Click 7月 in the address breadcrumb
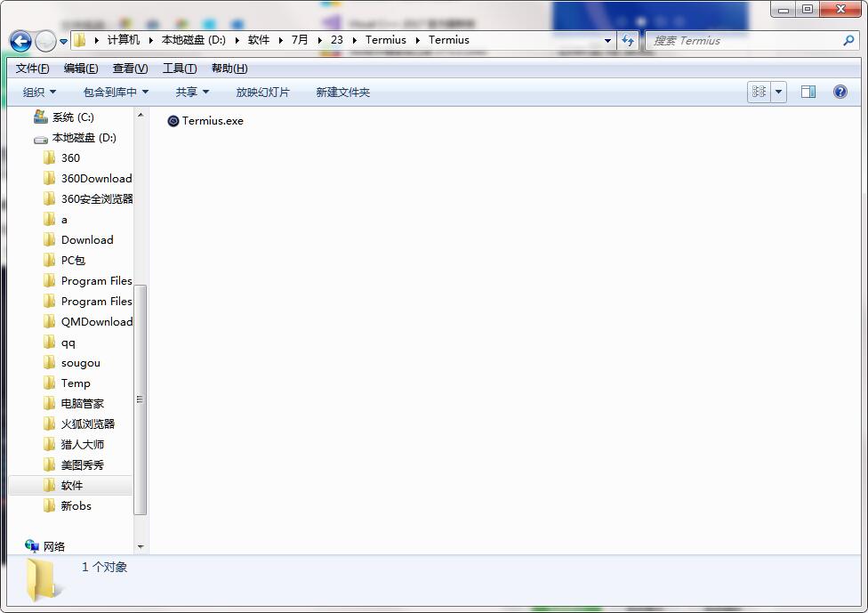 click(300, 40)
